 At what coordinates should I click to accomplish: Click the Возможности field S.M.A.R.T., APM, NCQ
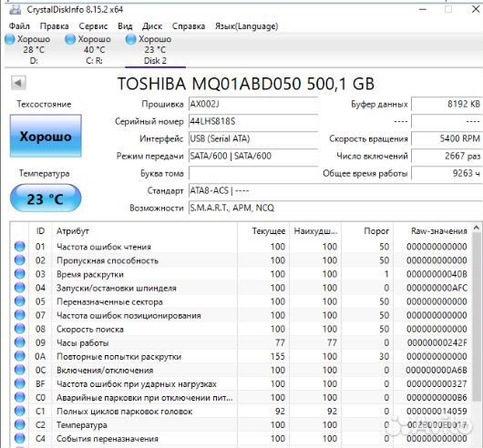coord(335,208)
